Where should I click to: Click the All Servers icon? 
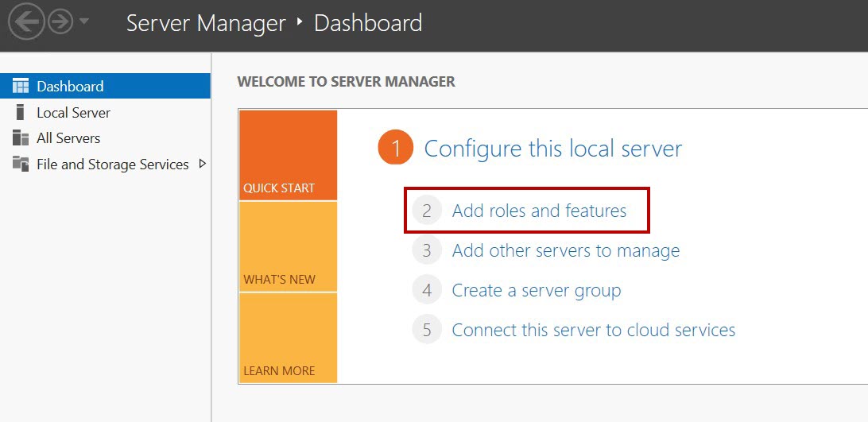pyautogui.click(x=20, y=138)
